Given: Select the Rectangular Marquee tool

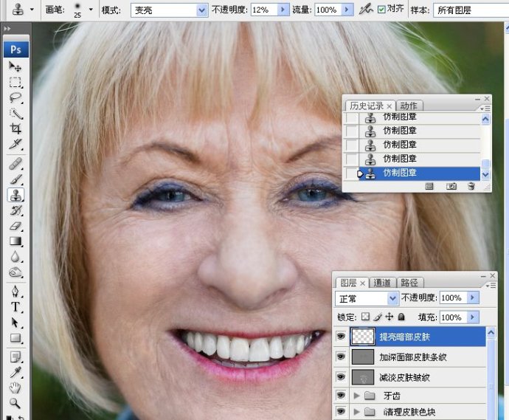Looking at the screenshot, I should tap(15, 82).
